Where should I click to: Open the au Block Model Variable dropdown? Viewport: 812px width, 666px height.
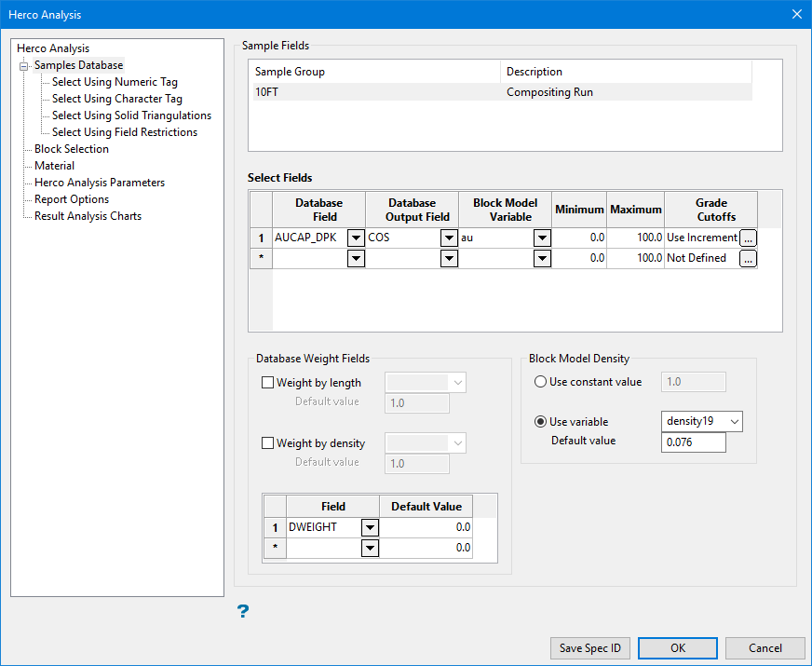(542, 238)
